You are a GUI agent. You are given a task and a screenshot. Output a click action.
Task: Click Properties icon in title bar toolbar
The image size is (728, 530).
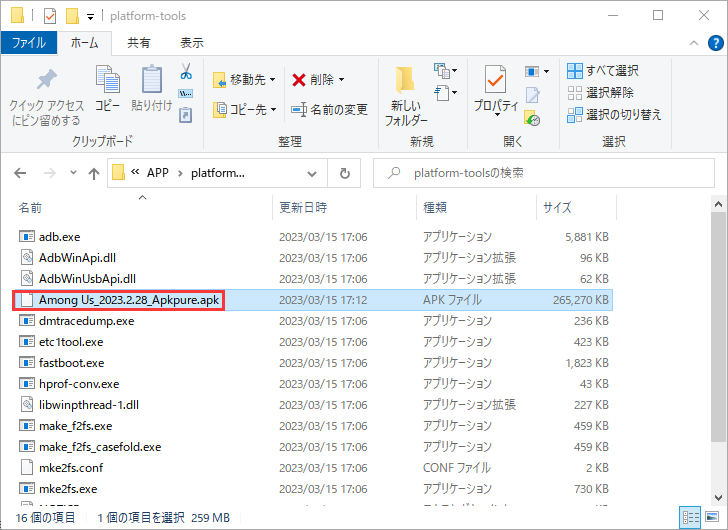pyautogui.click(x=50, y=16)
